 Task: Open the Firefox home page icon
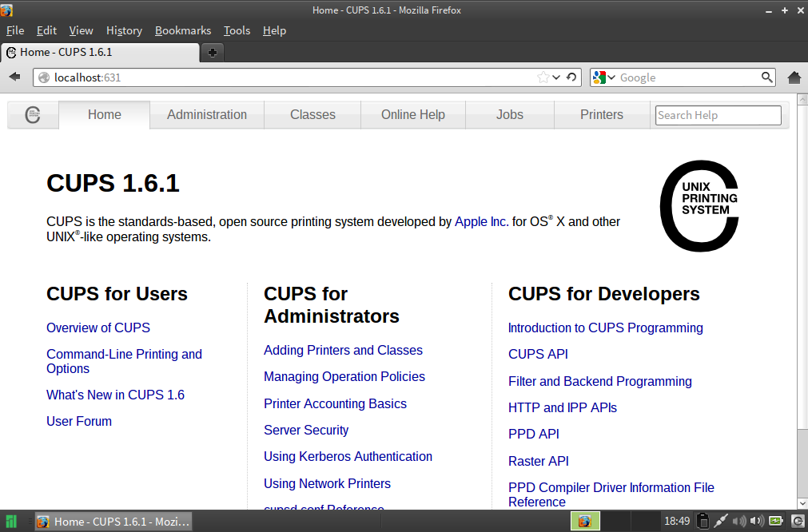point(794,77)
